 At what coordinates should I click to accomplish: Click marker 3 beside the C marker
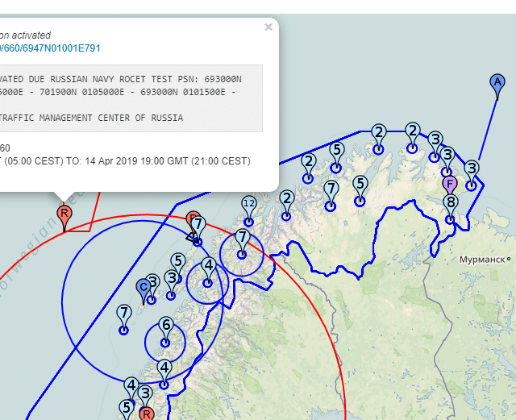coord(152,282)
